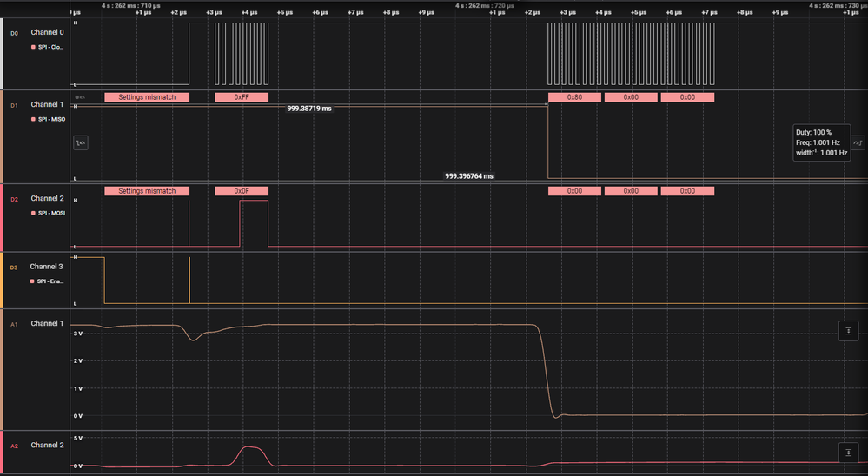Select the D3 Channel 3 label
This screenshot has height=476, width=868.
pos(47,266)
